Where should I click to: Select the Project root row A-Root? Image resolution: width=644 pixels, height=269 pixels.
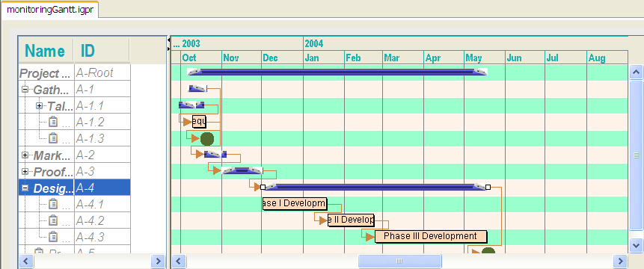click(74, 73)
